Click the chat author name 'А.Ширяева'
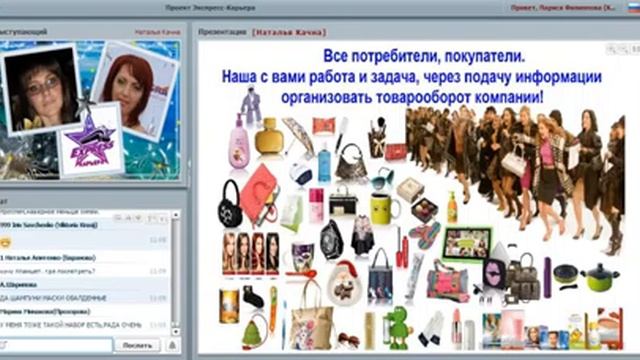 pyautogui.click(x=19, y=285)
